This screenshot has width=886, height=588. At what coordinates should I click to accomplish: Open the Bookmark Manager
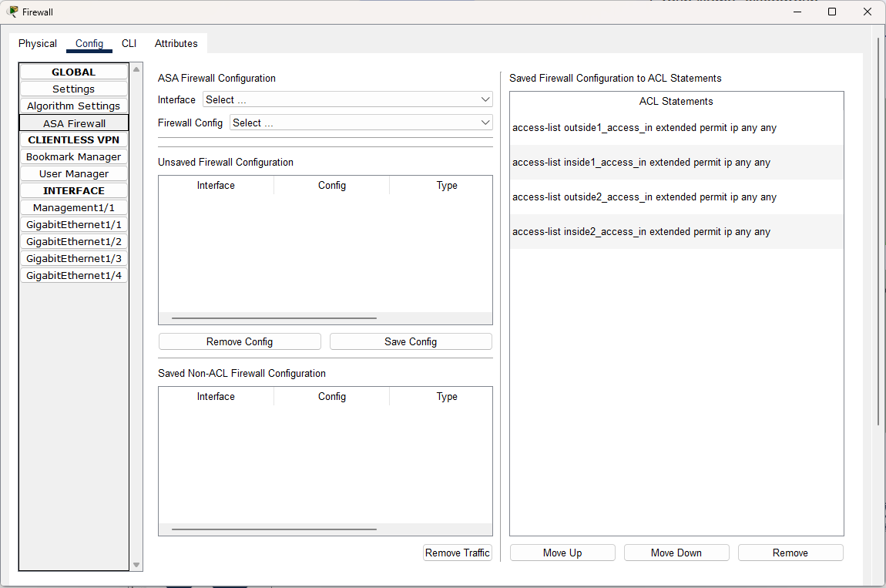click(x=73, y=156)
